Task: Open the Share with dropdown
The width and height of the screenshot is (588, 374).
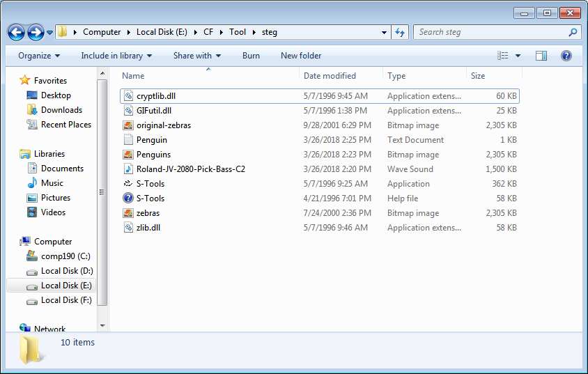Action: click(197, 56)
